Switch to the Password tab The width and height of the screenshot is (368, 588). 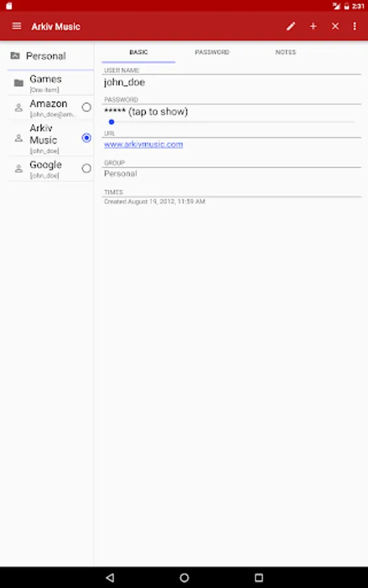point(212,52)
